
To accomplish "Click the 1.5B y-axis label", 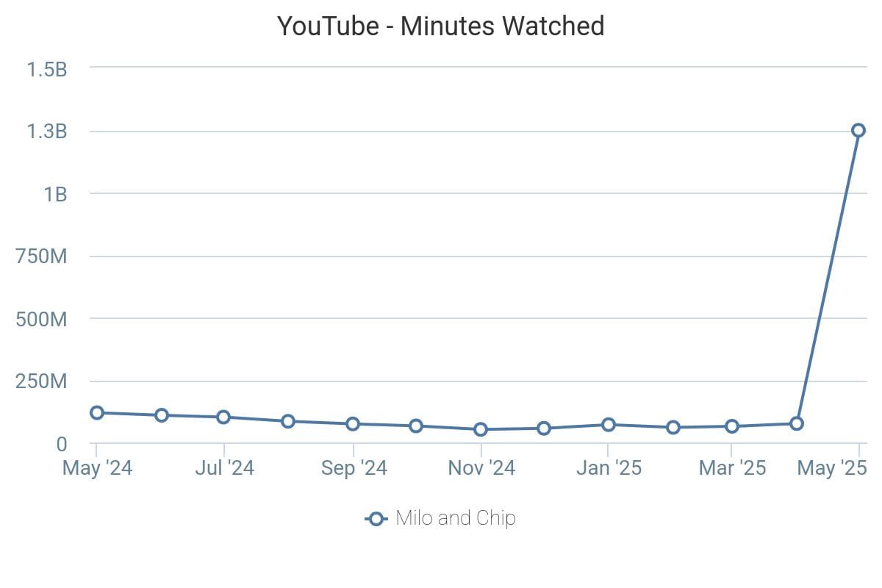I will [47, 69].
